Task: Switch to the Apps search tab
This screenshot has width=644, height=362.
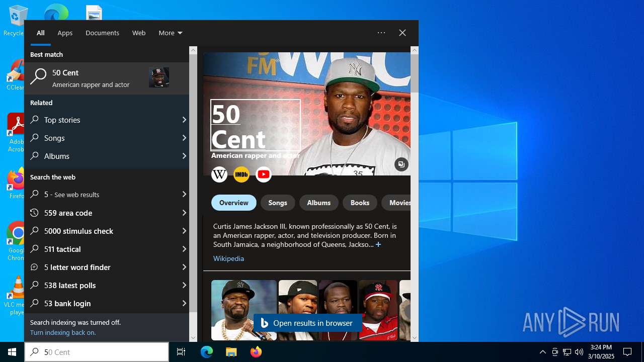Action: coord(65,33)
